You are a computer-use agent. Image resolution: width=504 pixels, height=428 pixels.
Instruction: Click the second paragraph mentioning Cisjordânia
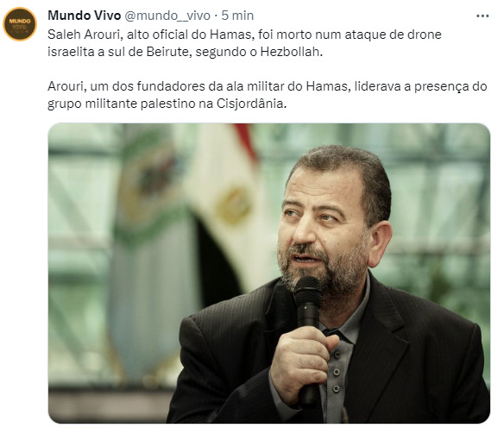pyautogui.click(x=268, y=95)
